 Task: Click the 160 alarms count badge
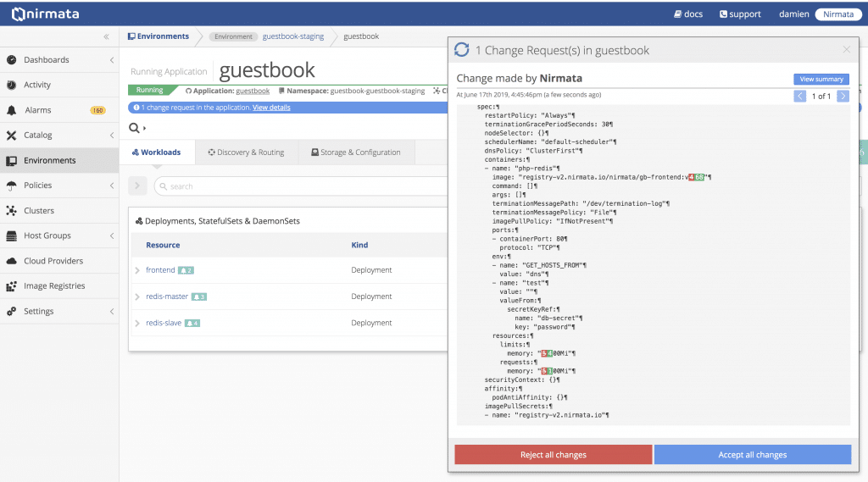pos(98,110)
